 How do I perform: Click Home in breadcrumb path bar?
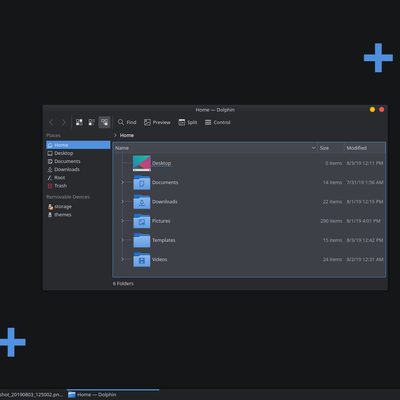[x=127, y=135]
